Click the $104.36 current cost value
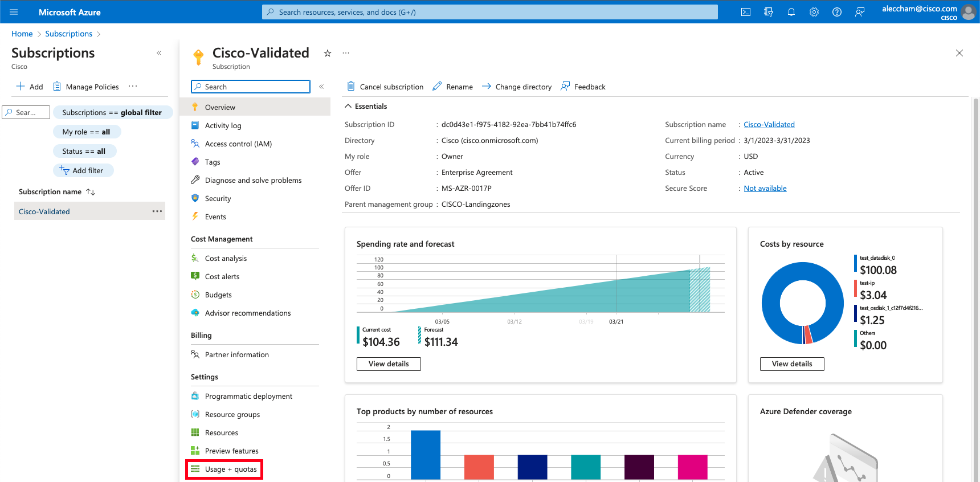980x482 pixels. coord(381,342)
